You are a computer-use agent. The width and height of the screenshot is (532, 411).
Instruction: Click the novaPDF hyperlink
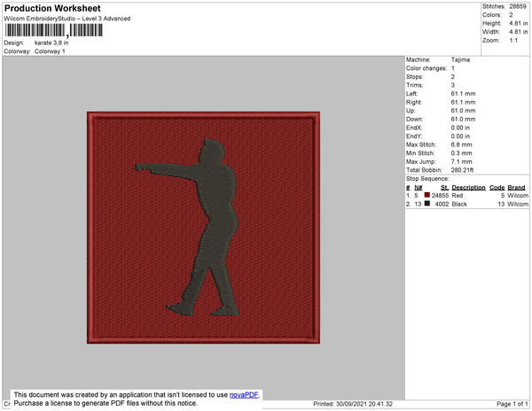pos(245,394)
